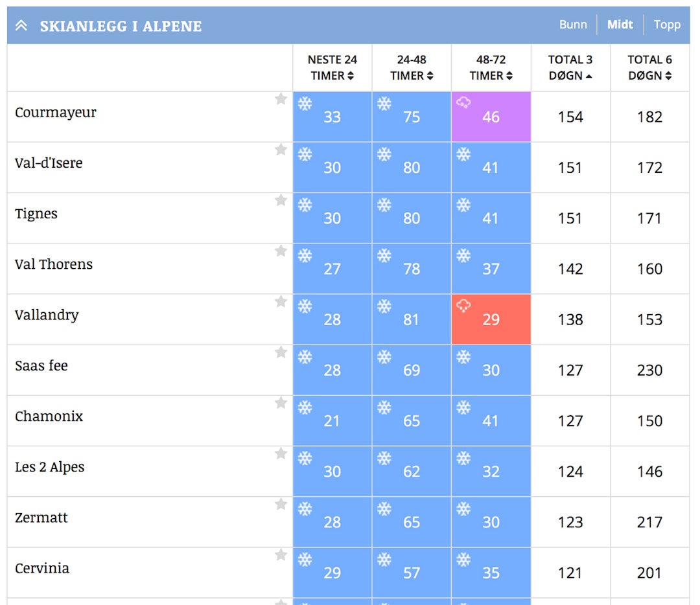Switch to the Topp tab

(667, 25)
